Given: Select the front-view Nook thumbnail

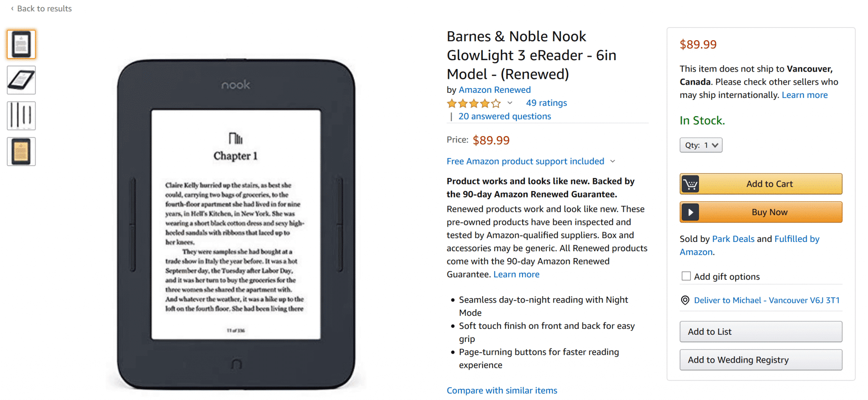Looking at the screenshot, I should (x=21, y=44).
